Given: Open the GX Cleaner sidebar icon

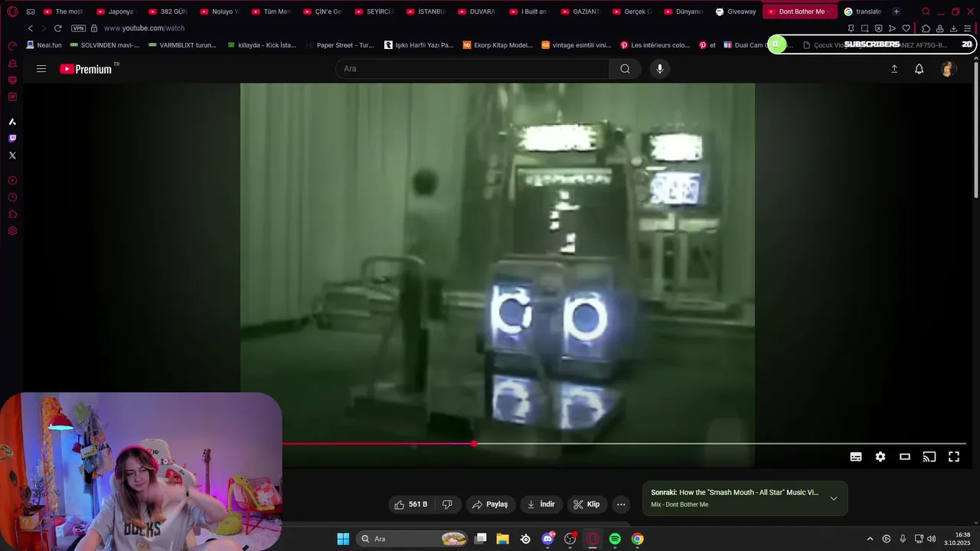Looking at the screenshot, I should tap(12, 64).
